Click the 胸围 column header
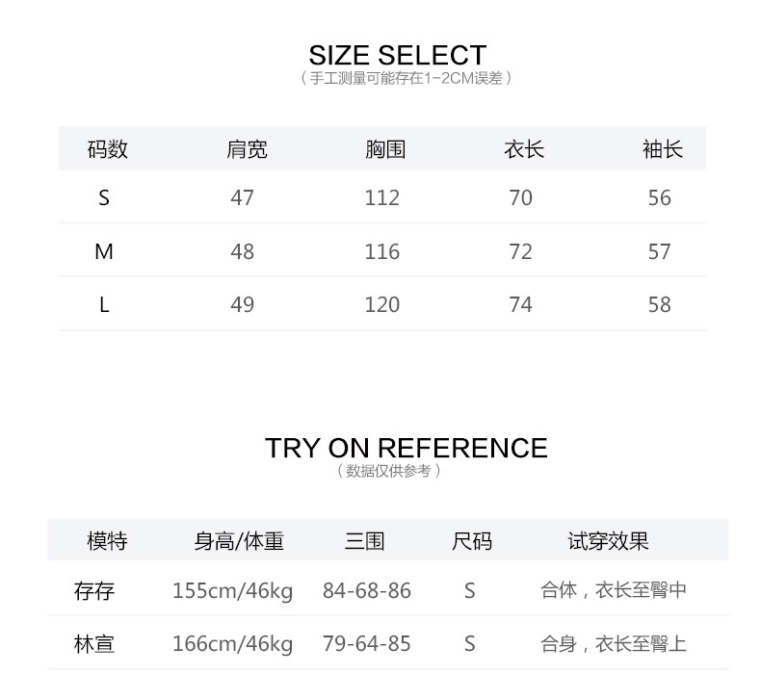The height and width of the screenshot is (700, 761). (x=385, y=149)
